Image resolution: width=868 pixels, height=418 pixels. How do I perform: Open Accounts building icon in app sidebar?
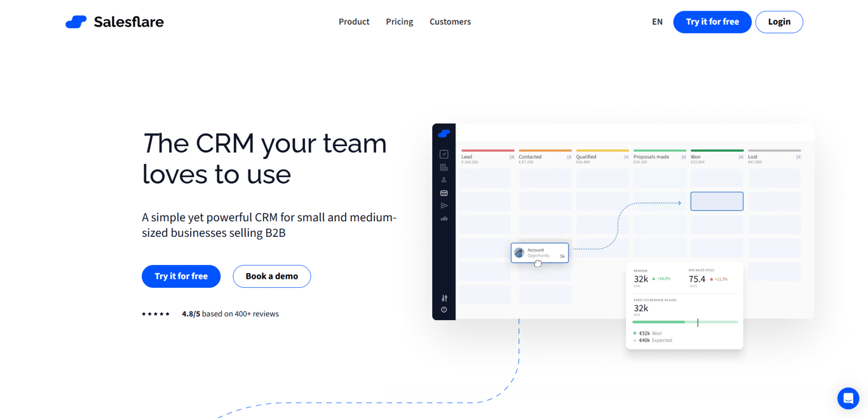(x=444, y=167)
